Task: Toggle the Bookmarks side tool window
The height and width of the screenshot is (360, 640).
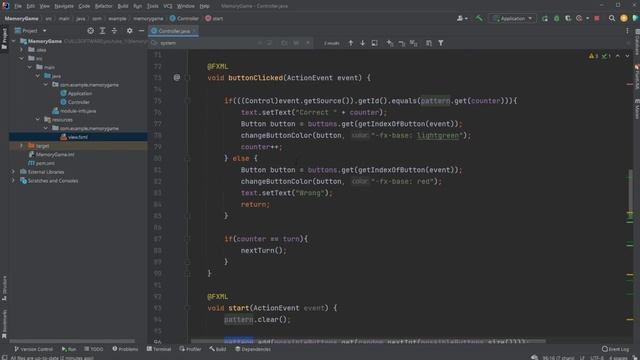Action: [x=4, y=324]
